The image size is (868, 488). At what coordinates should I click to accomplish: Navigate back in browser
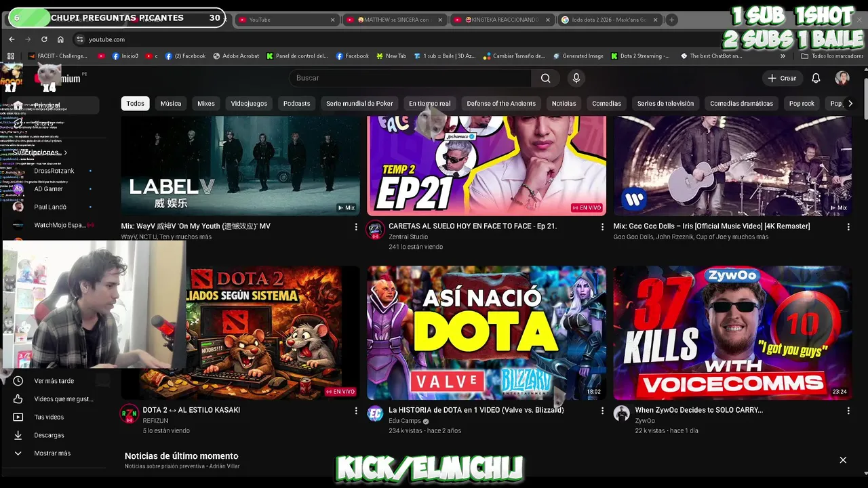click(12, 39)
